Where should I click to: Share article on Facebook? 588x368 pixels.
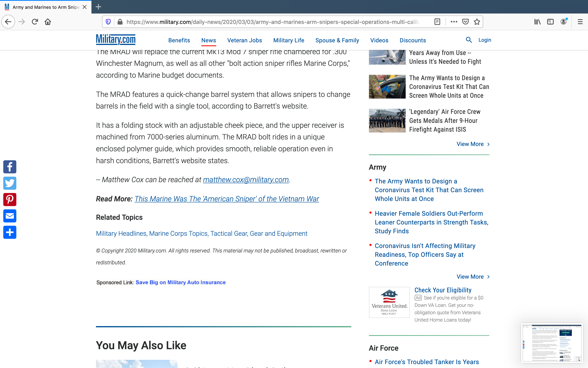pyautogui.click(x=10, y=167)
